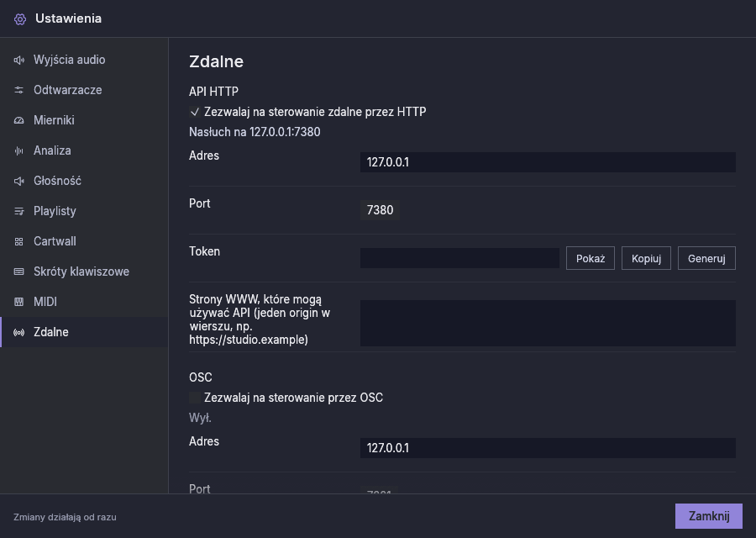Close settings with the Zamknij button
The image size is (756, 538).
(x=709, y=516)
